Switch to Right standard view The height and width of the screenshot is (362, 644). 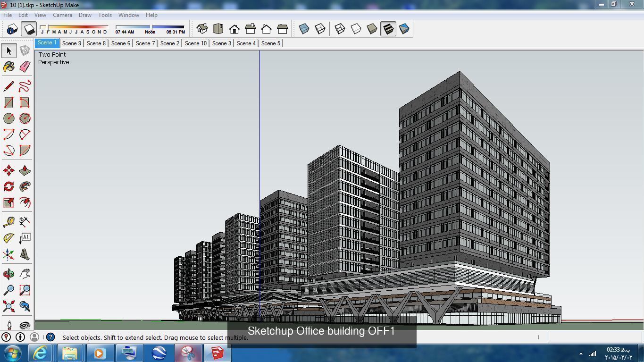click(251, 29)
